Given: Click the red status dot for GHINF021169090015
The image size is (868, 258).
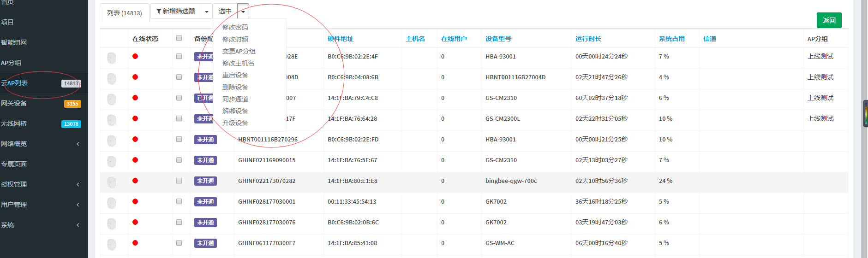Looking at the screenshot, I should [135, 160].
